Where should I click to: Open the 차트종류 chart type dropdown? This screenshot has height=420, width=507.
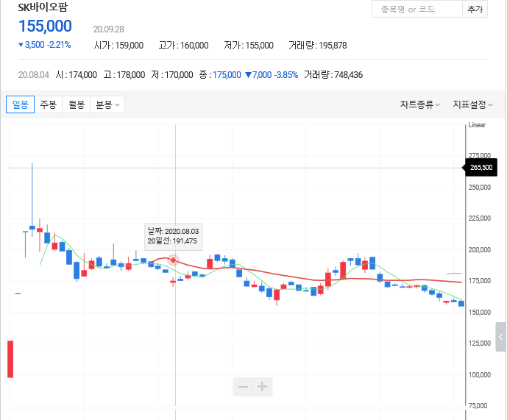coord(419,104)
